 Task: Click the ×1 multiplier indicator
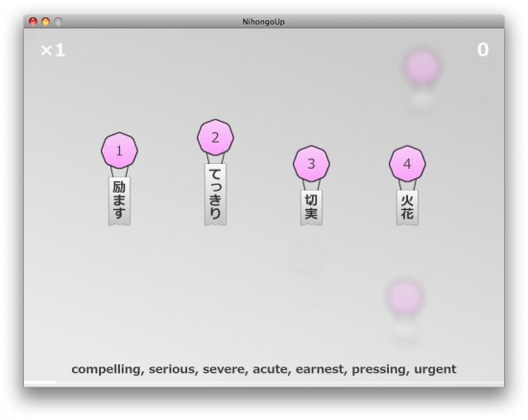pyautogui.click(x=53, y=51)
